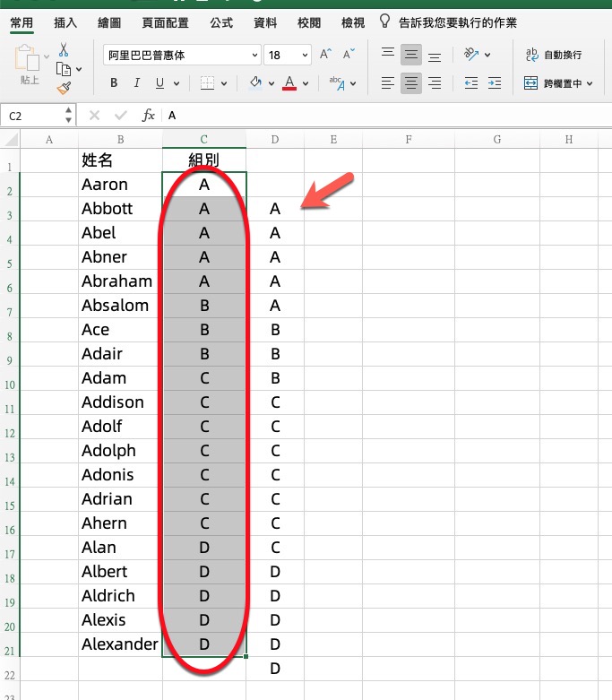Viewport: 612px width, 700px height.
Task: Click the Copy icon
Action: [x=64, y=69]
